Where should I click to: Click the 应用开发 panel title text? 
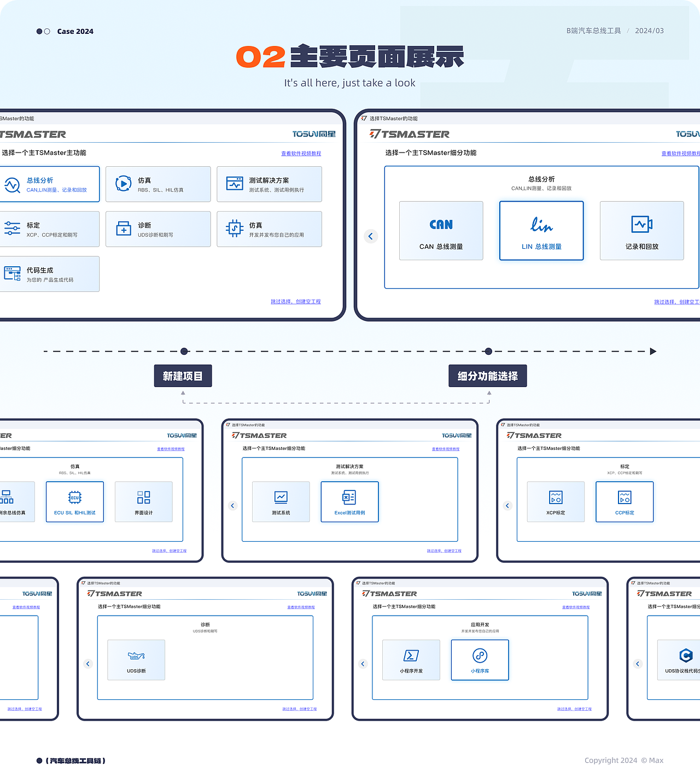(480, 624)
